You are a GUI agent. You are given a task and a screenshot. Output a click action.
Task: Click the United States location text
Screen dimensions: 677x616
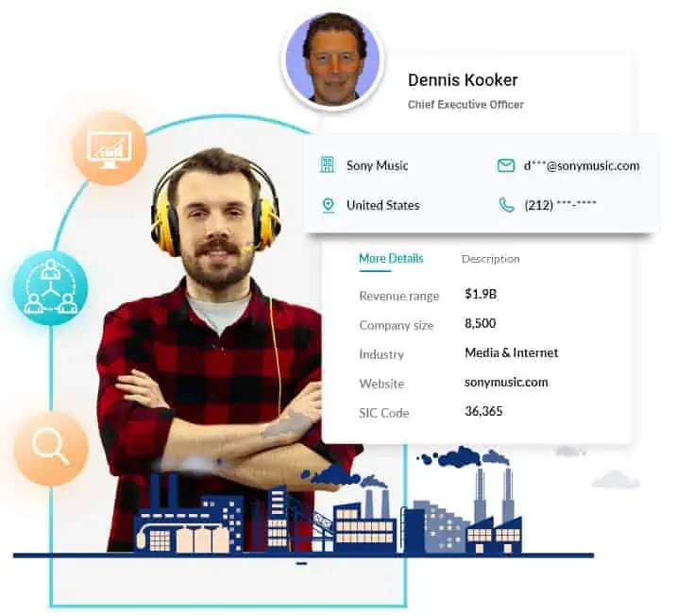[x=383, y=205]
